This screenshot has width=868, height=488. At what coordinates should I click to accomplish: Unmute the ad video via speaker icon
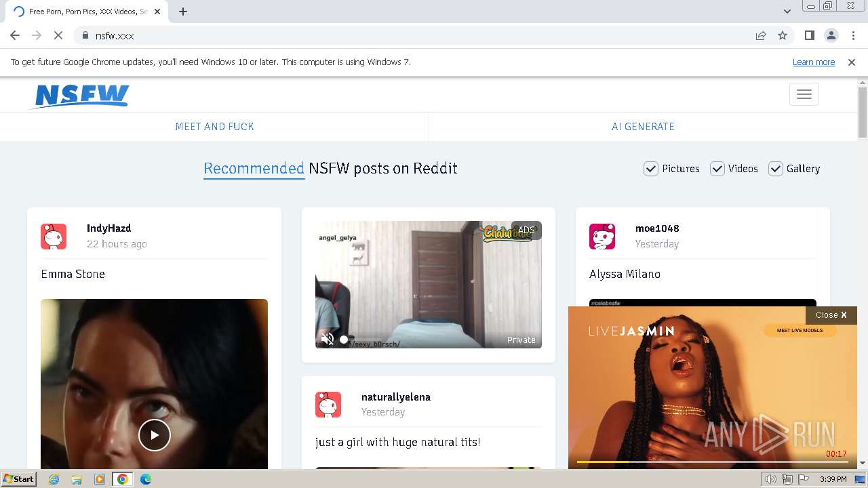328,339
